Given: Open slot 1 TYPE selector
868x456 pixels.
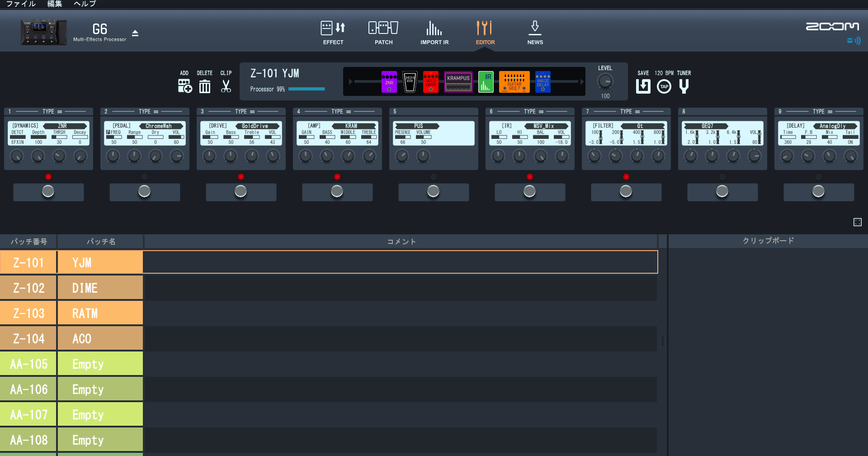Looking at the screenshot, I should [52, 111].
